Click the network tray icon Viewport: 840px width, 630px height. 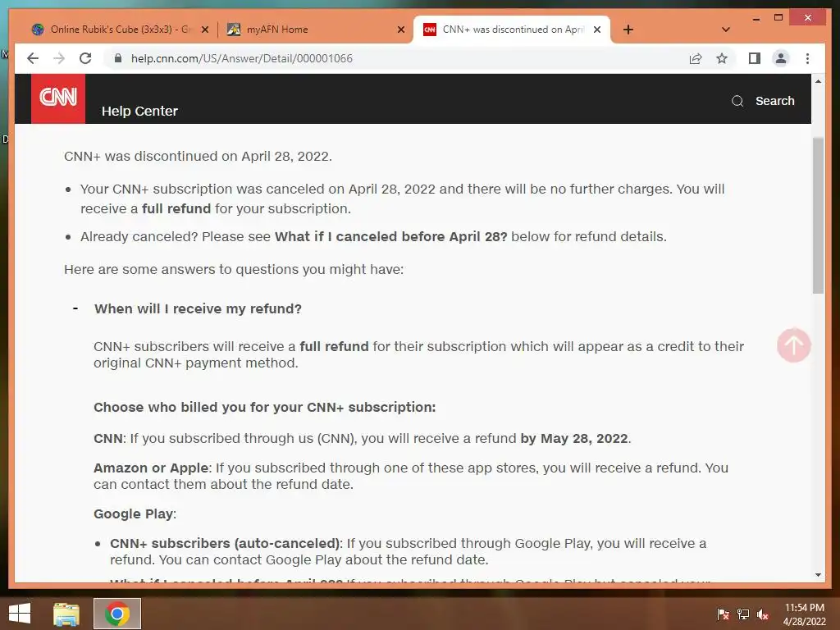pos(743,614)
